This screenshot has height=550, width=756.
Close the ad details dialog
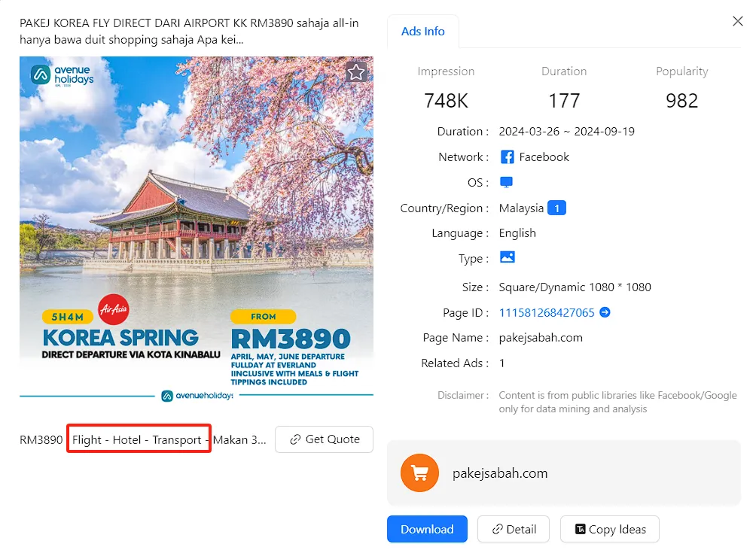(738, 21)
